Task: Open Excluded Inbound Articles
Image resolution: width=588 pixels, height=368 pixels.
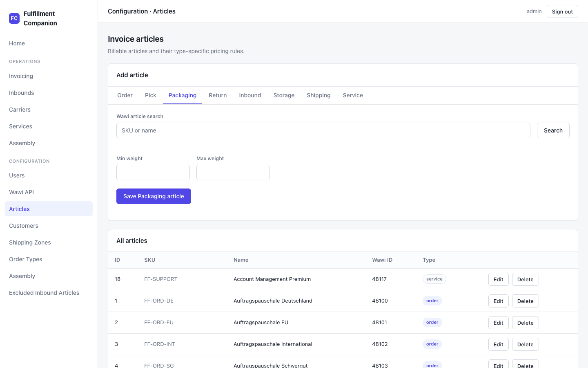Action: 49,293
